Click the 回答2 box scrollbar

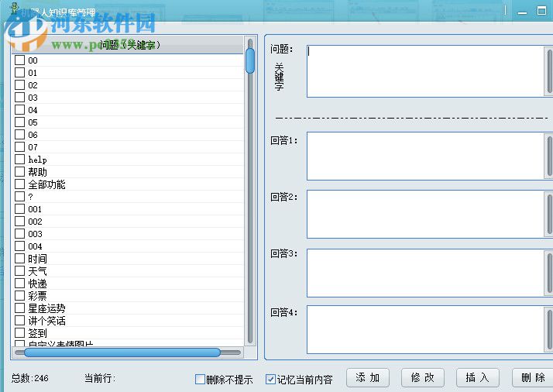pyautogui.click(x=549, y=214)
